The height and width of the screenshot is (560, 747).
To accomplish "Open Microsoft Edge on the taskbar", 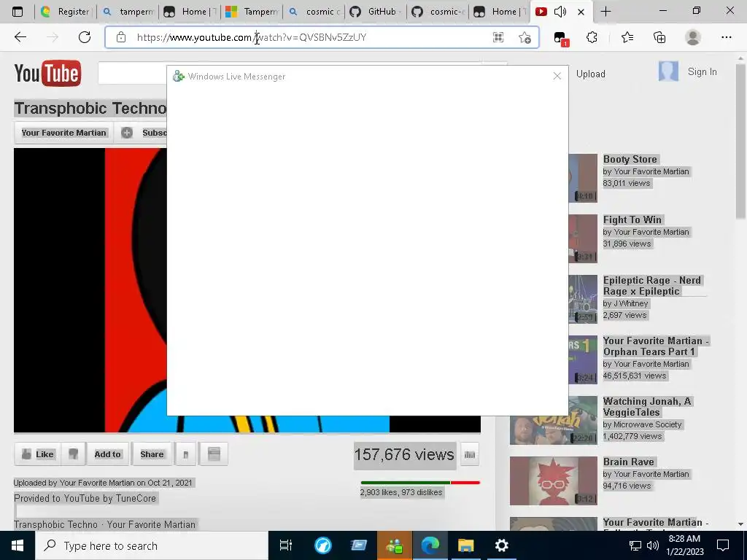I will (x=430, y=545).
